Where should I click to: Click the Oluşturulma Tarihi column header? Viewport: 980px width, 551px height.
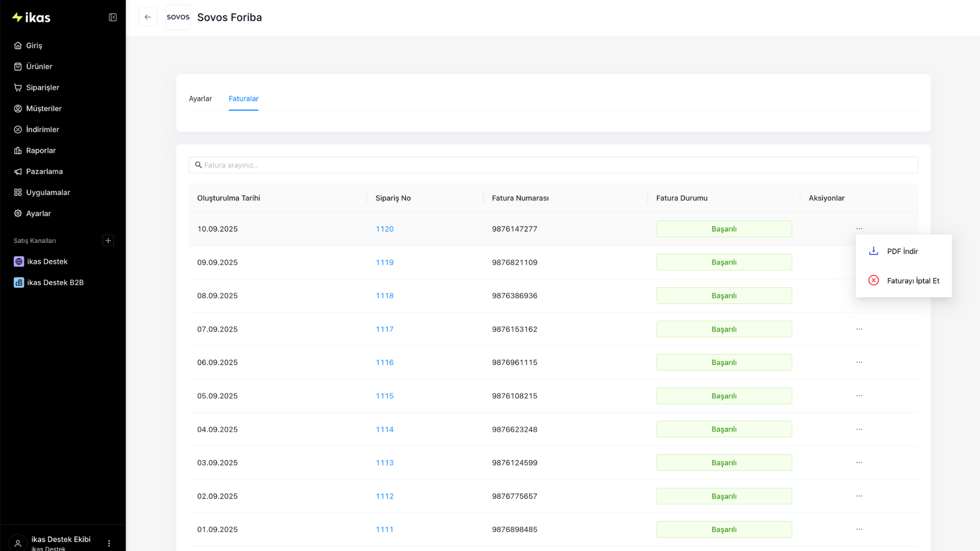coord(229,198)
